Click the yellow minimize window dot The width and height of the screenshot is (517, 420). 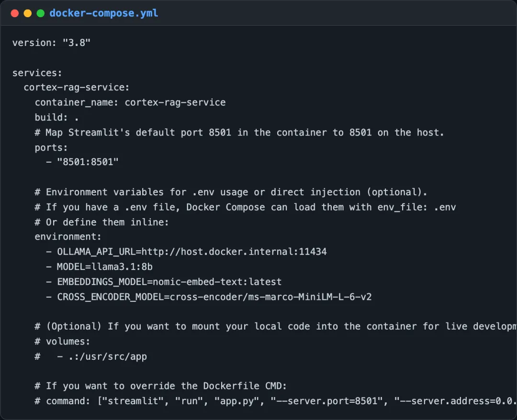point(28,13)
